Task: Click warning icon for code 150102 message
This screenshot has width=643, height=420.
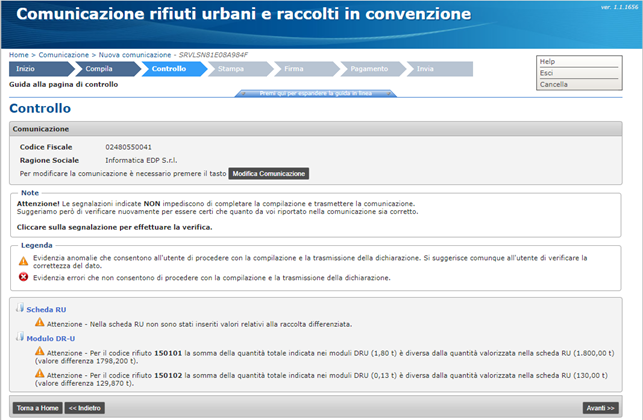Action: pyautogui.click(x=40, y=373)
